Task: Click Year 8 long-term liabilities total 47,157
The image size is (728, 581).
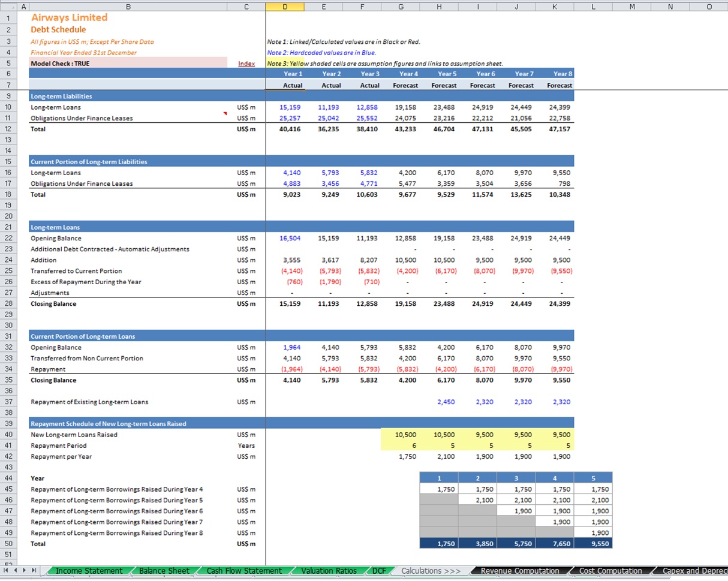Action: click(x=559, y=129)
